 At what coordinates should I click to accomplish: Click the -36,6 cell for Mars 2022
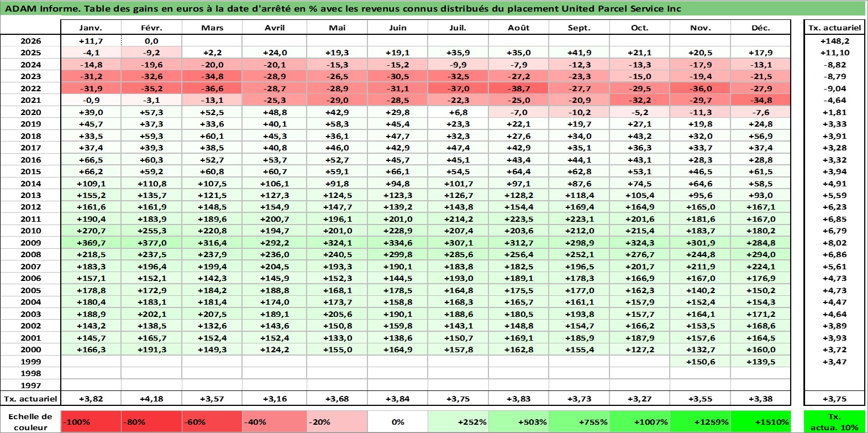[x=212, y=88]
